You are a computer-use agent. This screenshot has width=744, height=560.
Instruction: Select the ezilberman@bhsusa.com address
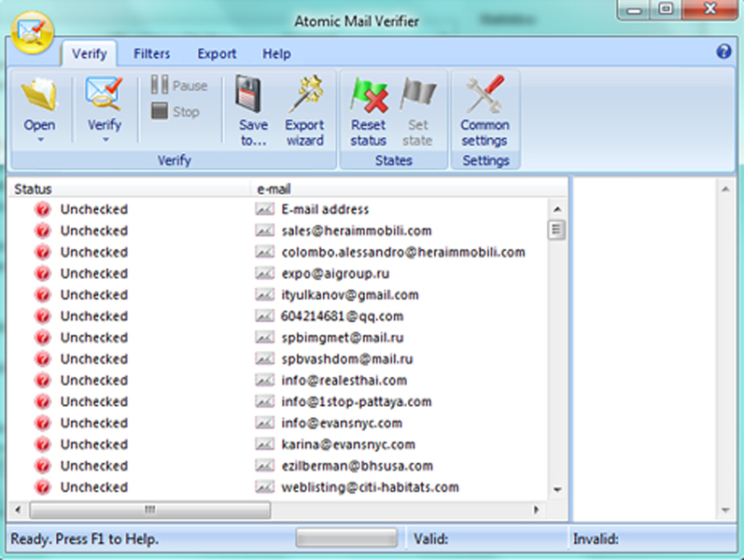tap(358, 466)
